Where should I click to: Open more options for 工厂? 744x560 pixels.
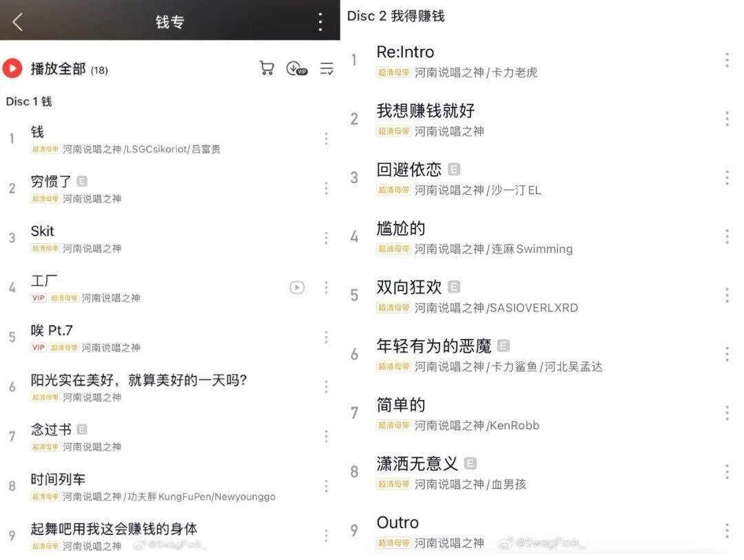coord(326,288)
